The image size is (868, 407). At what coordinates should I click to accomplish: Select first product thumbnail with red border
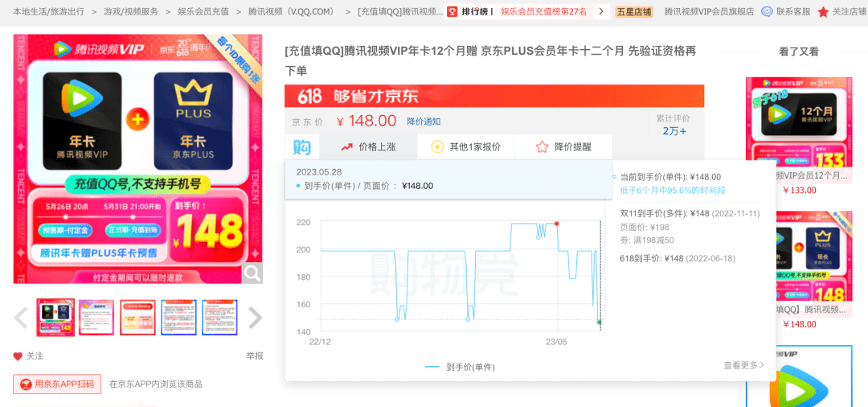[55, 318]
